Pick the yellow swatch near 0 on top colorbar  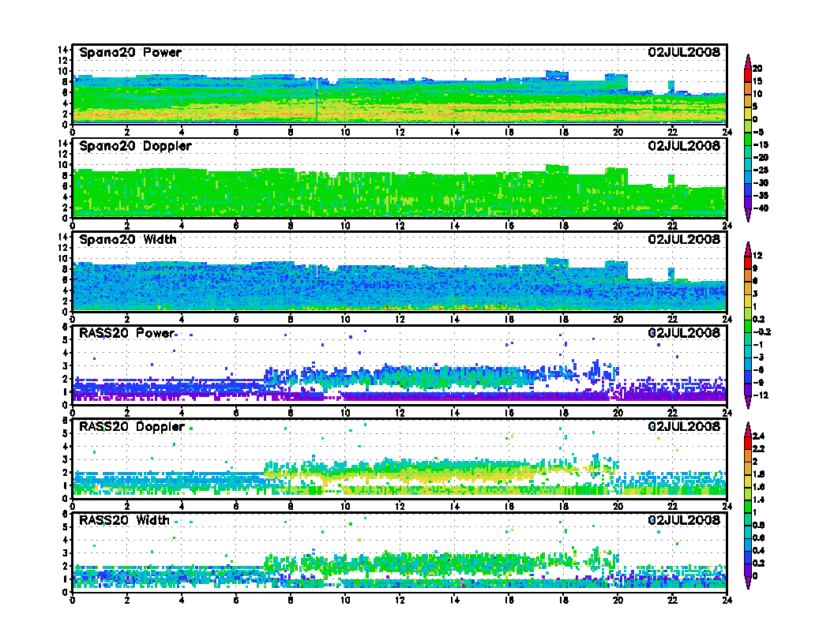tap(748, 113)
